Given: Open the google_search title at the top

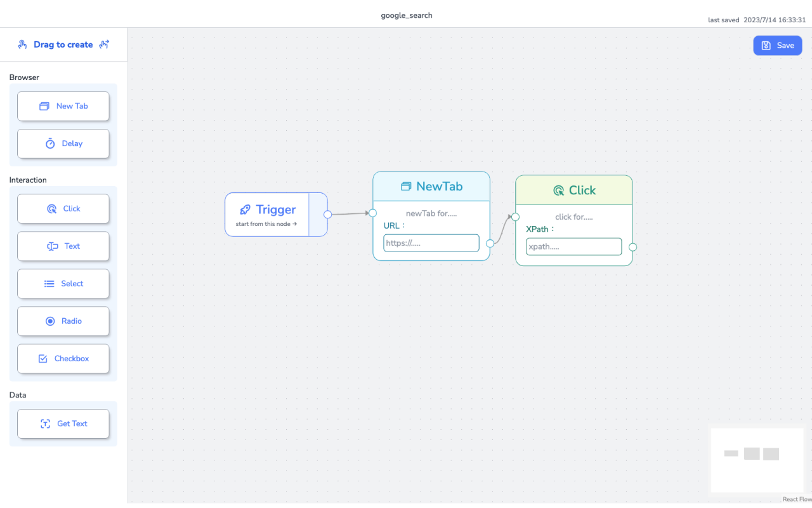Looking at the screenshot, I should tap(406, 15).
